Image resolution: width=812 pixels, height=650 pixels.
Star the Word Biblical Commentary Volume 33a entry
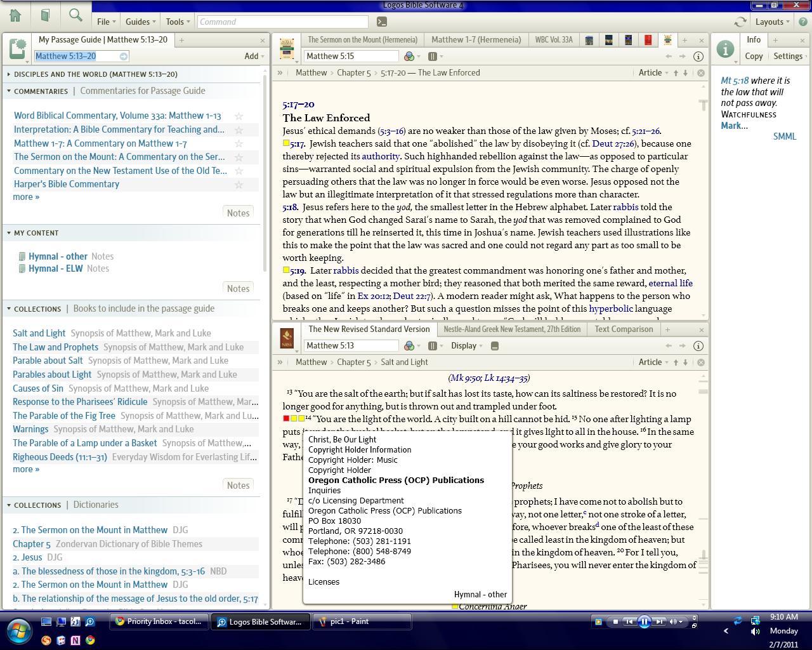point(239,116)
